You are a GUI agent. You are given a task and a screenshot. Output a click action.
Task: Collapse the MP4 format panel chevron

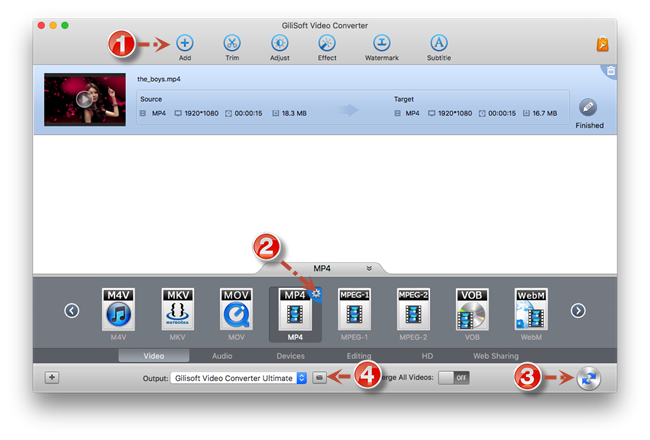pos(370,268)
